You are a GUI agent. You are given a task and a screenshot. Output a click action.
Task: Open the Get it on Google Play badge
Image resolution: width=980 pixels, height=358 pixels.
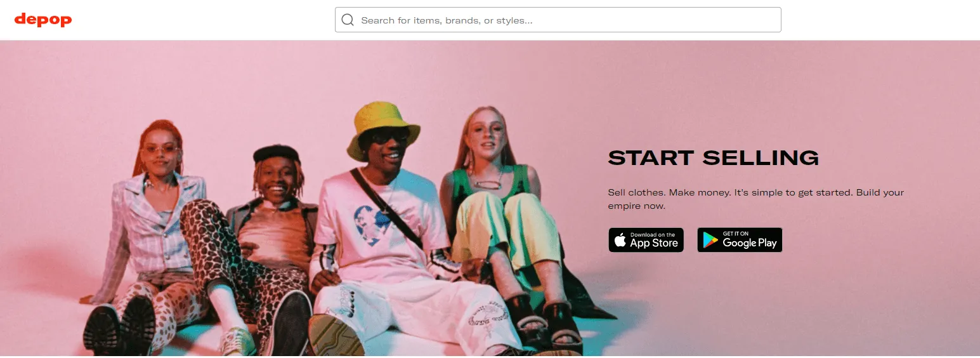point(740,240)
